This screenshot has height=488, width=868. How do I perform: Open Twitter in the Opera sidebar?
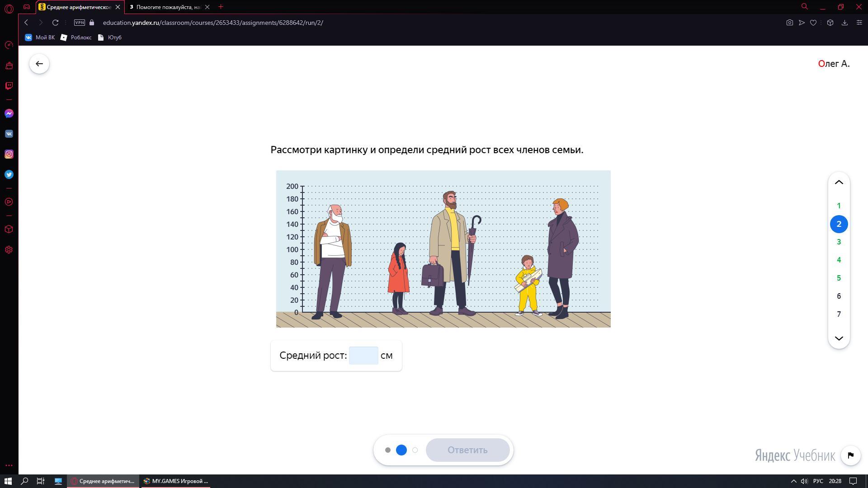[x=9, y=174]
